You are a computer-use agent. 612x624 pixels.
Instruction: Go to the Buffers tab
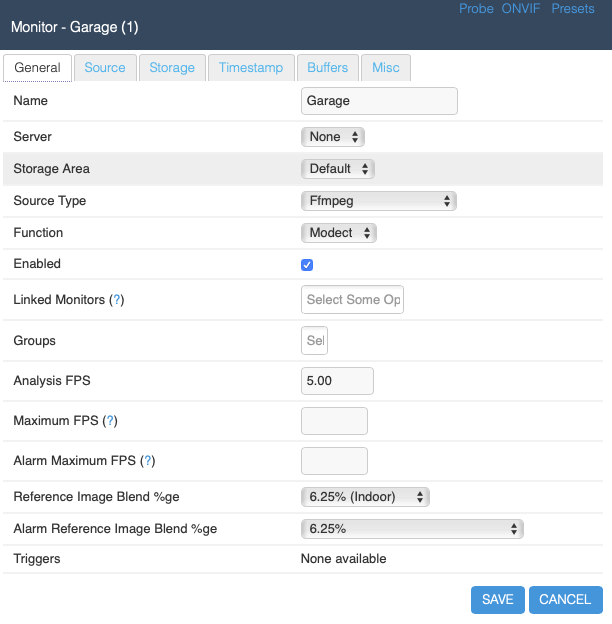tap(328, 68)
